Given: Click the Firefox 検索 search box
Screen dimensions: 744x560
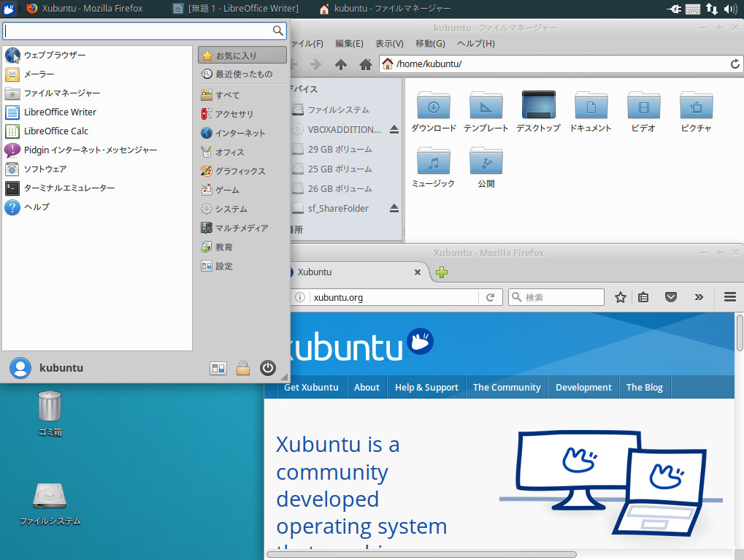Looking at the screenshot, I should [x=556, y=298].
